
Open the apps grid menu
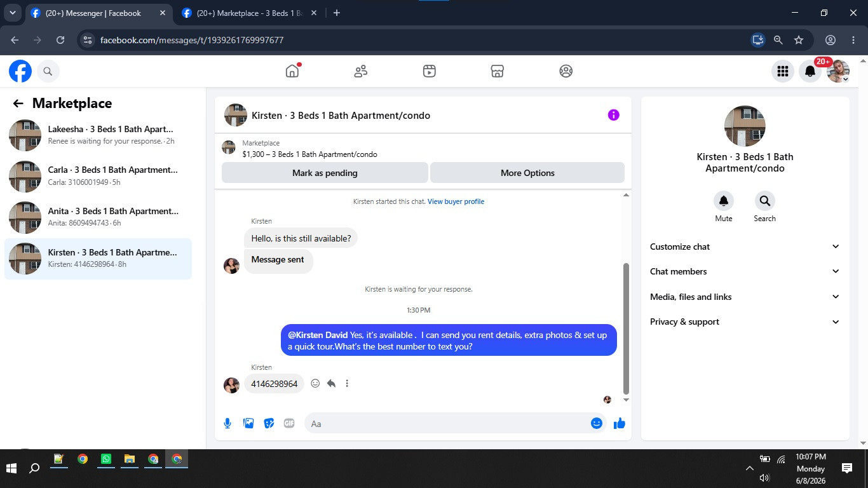(x=783, y=71)
